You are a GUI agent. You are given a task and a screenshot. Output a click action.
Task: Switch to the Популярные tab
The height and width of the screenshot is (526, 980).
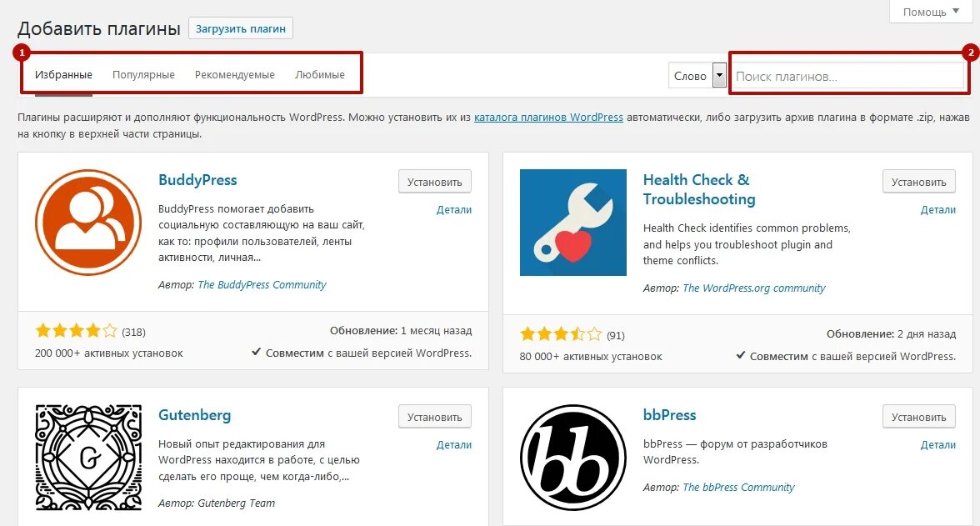pos(143,74)
